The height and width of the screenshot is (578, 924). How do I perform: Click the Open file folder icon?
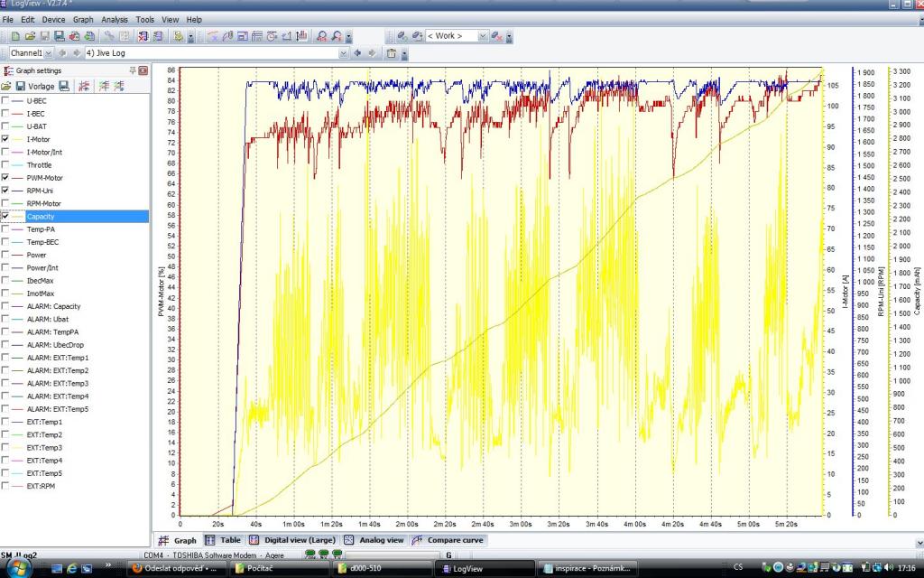click(31, 36)
